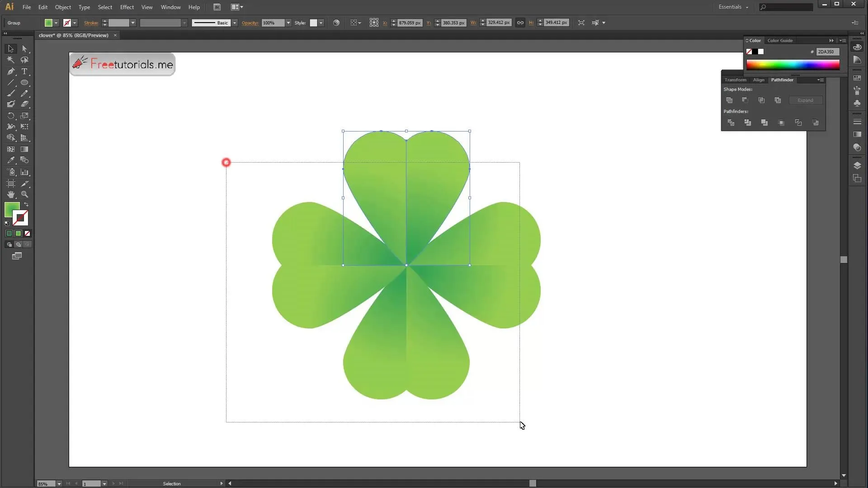Toggle Draw Behind mode
Viewport: 868px width, 488px height.
click(18, 244)
